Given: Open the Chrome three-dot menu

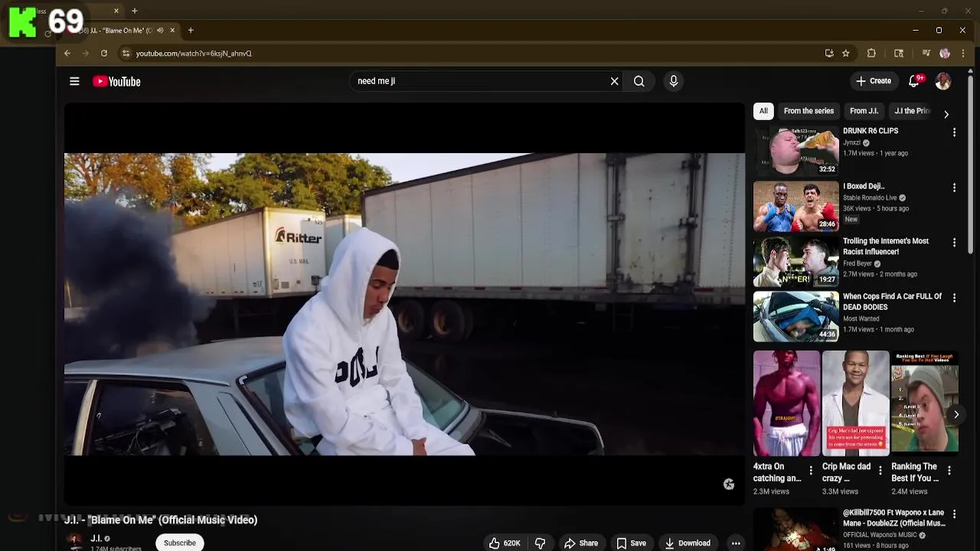Looking at the screenshot, I should pos(963,54).
